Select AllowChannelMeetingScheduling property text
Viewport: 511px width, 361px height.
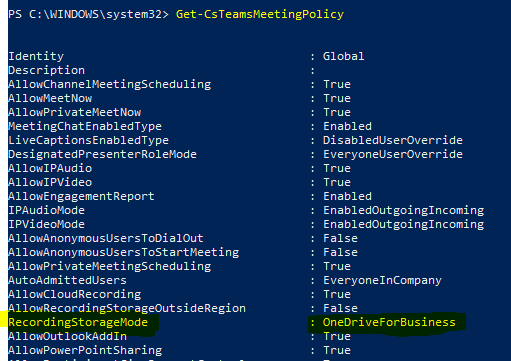(110, 84)
